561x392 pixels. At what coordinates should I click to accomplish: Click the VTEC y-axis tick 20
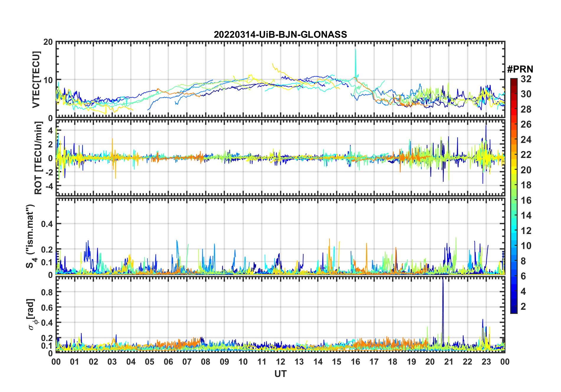[x=48, y=42]
